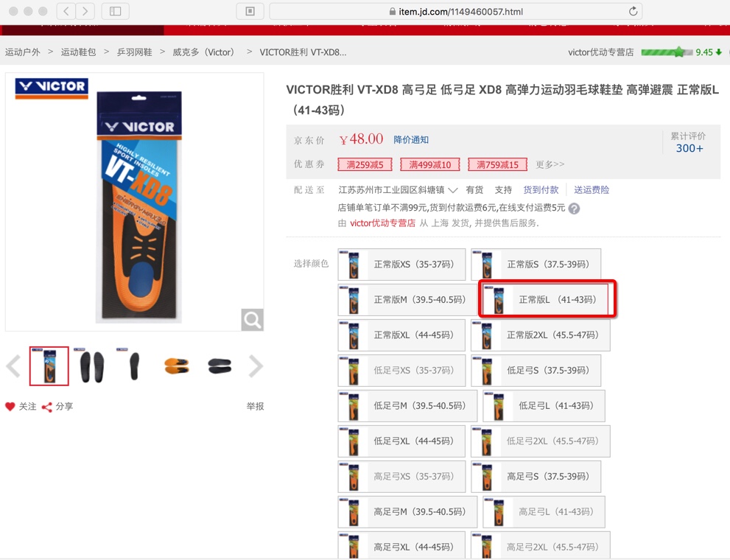Select thumbnail of orange insole side view
730x560 pixels.
[x=177, y=366]
